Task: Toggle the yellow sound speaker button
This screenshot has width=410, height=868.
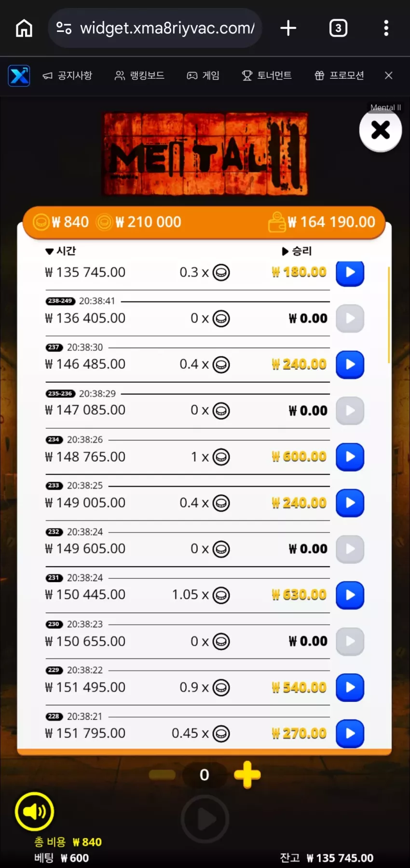Action: coord(34,812)
